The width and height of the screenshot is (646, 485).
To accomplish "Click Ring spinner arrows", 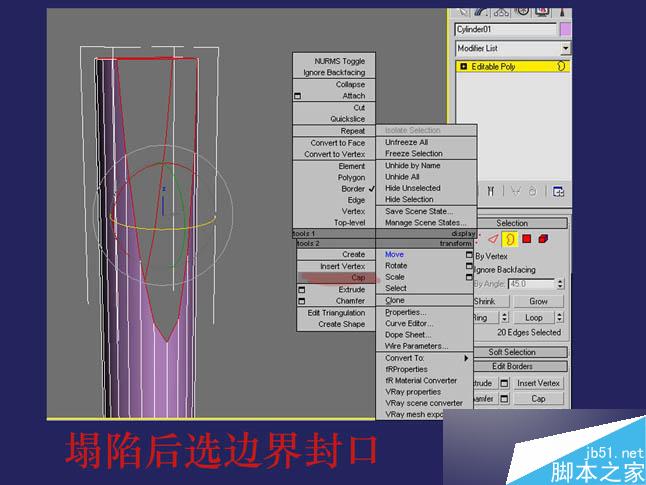I will tap(504, 317).
